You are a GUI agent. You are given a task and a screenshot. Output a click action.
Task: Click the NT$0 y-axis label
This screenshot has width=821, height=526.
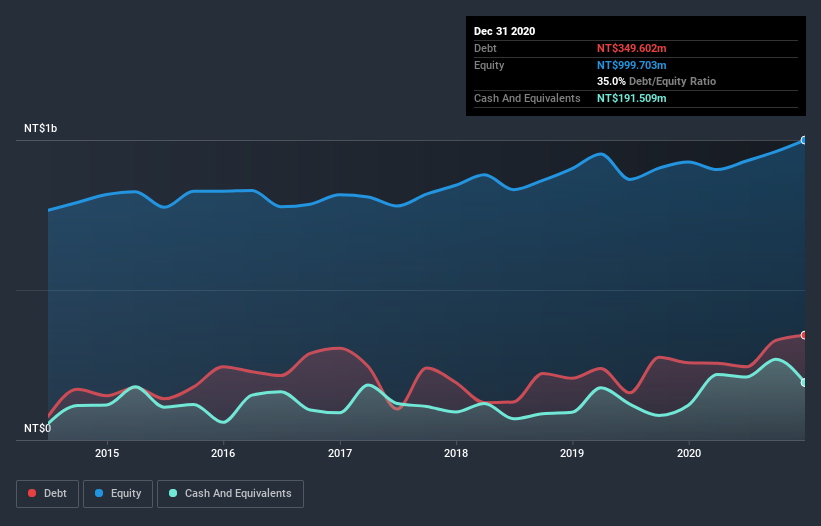click(x=38, y=428)
